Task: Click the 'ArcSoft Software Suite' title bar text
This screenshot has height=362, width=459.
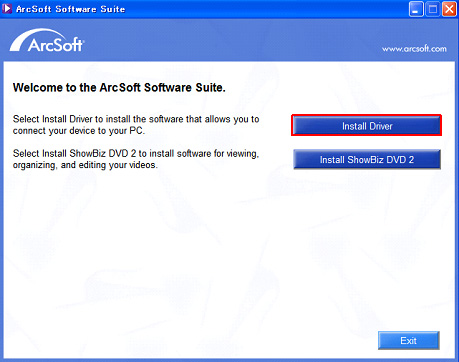Action: 70,9
